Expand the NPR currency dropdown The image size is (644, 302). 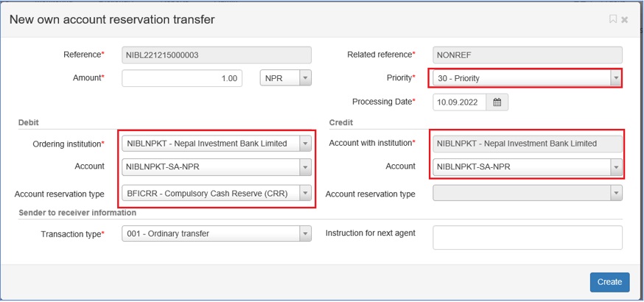pyautogui.click(x=305, y=78)
